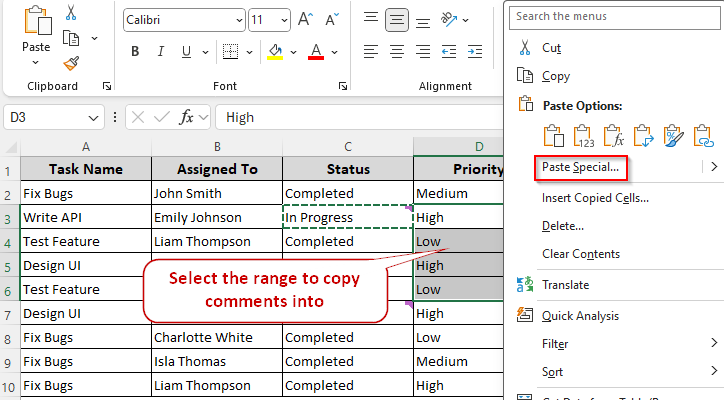
Task: Choose Paste Special from context menu
Action: pos(581,167)
